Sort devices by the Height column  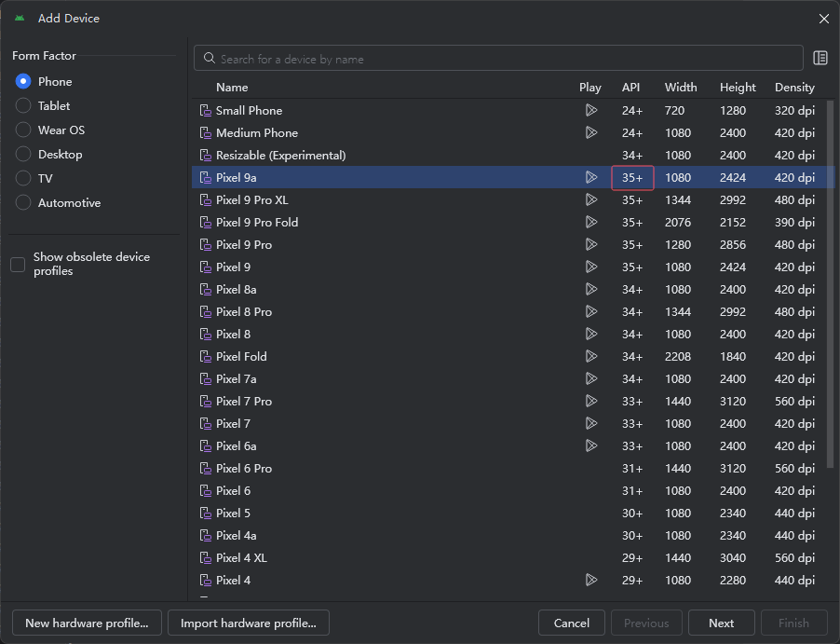point(738,88)
